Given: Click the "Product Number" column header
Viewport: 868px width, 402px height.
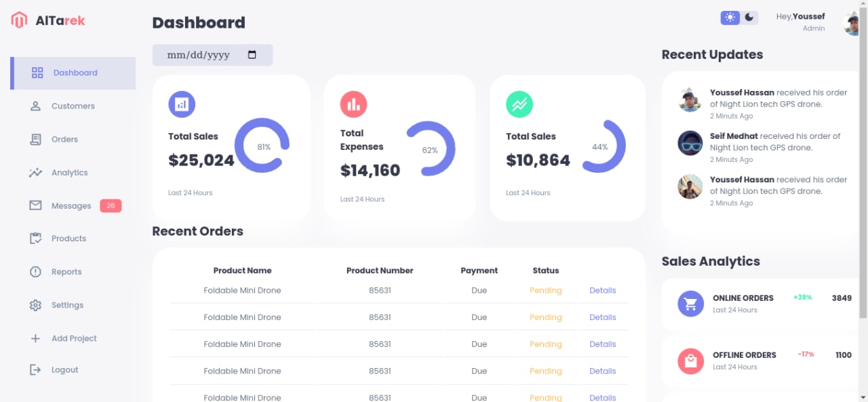Looking at the screenshot, I should pyautogui.click(x=380, y=270).
